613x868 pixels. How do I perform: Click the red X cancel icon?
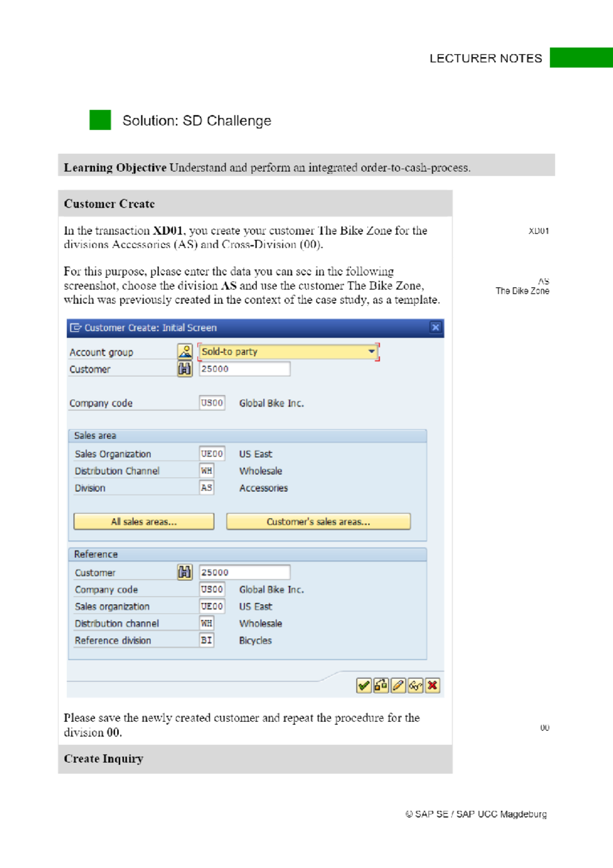click(433, 686)
